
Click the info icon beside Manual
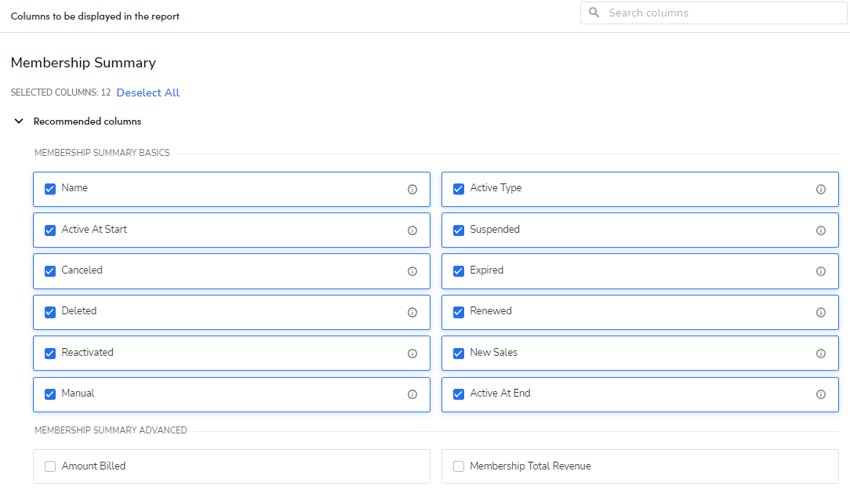412,394
